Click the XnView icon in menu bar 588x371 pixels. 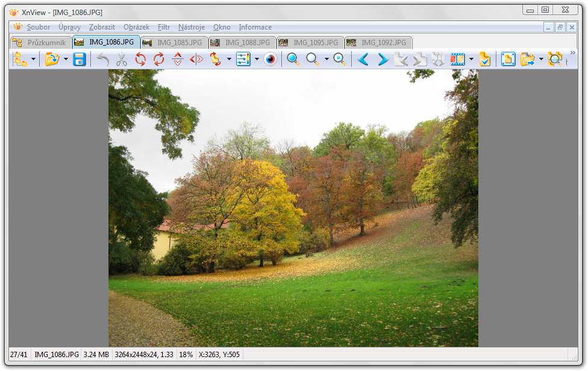pos(17,27)
